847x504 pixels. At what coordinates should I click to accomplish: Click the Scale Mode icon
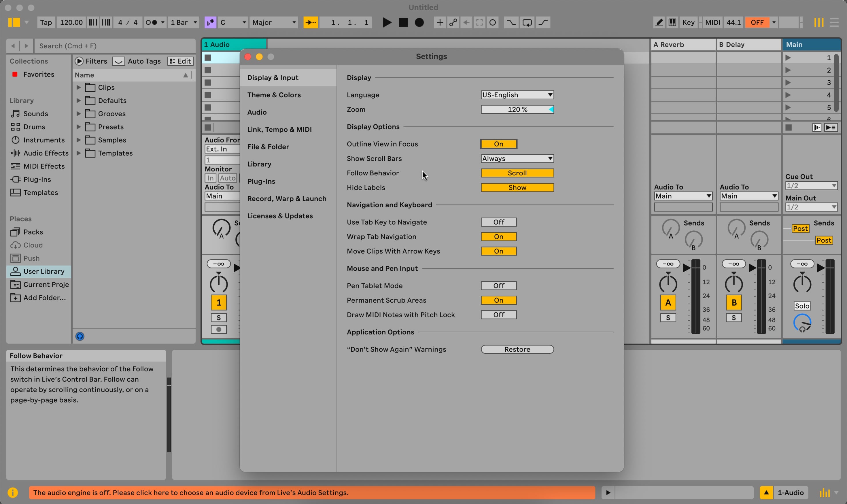pos(210,22)
